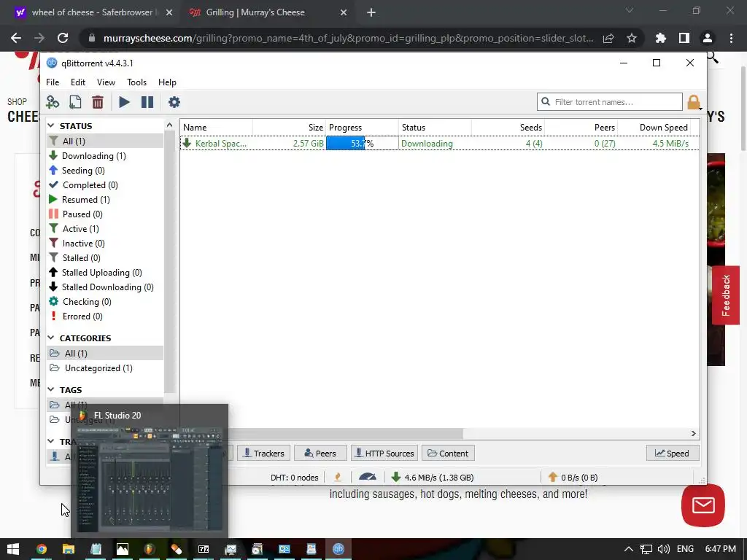Filter by Resumed (1) status
The image size is (747, 560).
pos(105,200)
